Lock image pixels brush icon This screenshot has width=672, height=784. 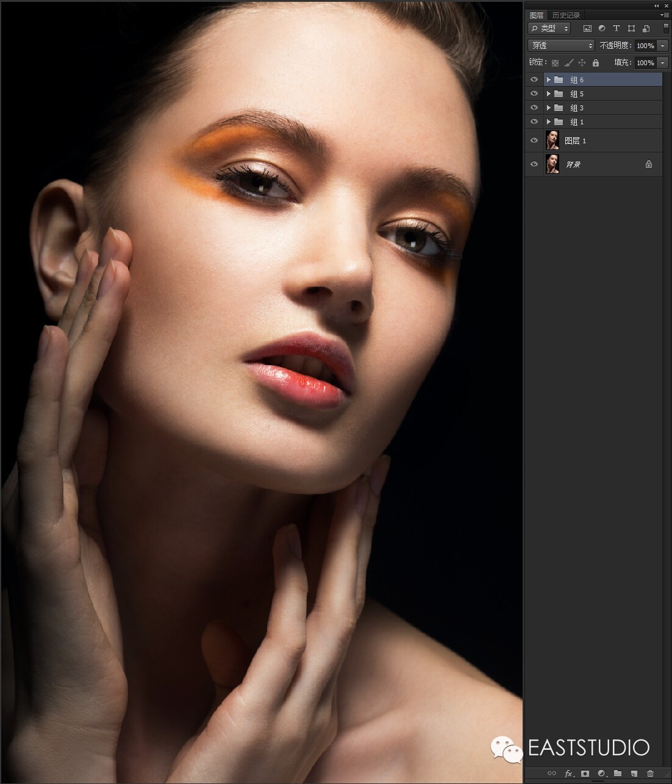568,63
